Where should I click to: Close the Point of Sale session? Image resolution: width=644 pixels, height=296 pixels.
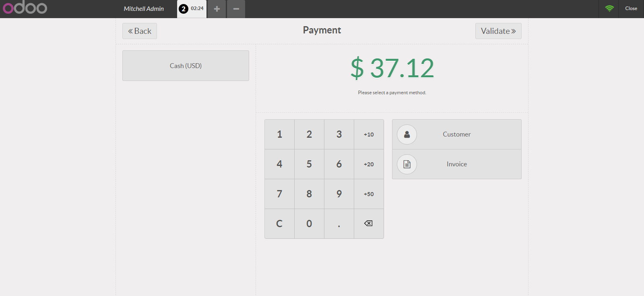631,8
